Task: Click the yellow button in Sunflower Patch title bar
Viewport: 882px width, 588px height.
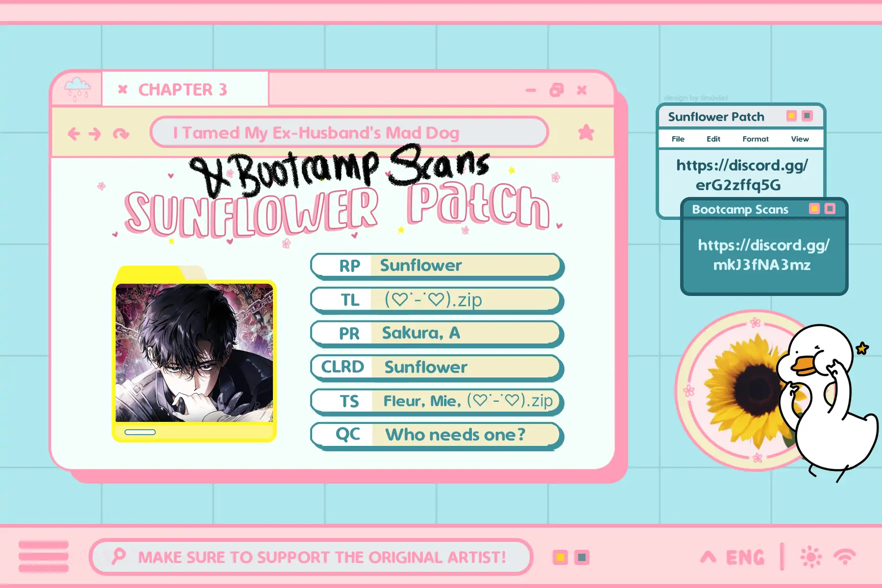Action: (x=791, y=116)
